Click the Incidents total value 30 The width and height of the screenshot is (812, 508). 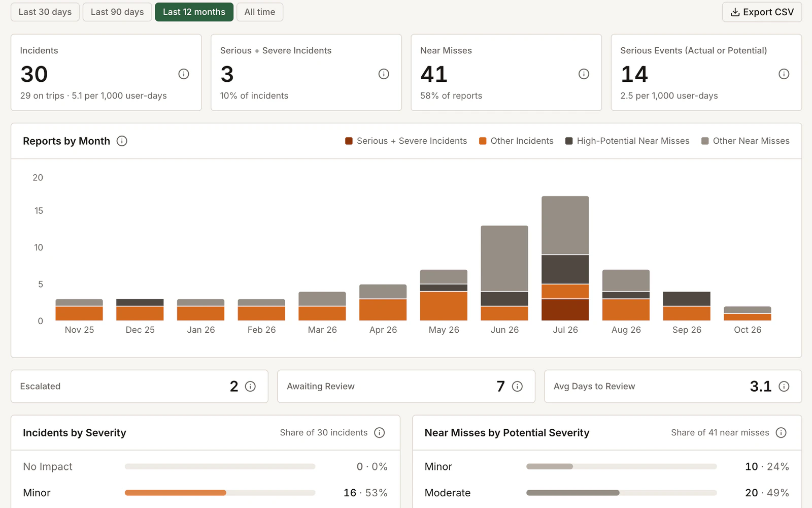point(34,74)
